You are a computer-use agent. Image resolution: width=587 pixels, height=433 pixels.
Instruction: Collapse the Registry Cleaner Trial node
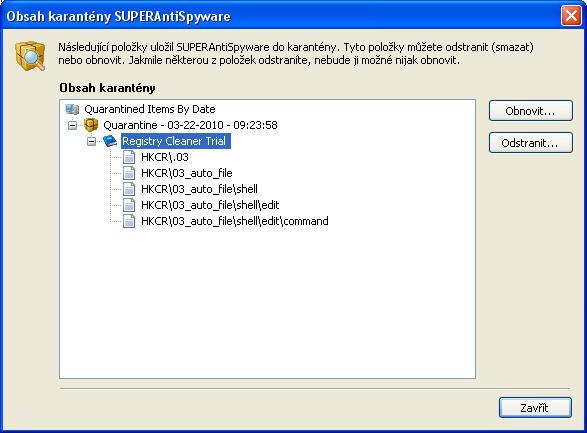click(x=91, y=141)
